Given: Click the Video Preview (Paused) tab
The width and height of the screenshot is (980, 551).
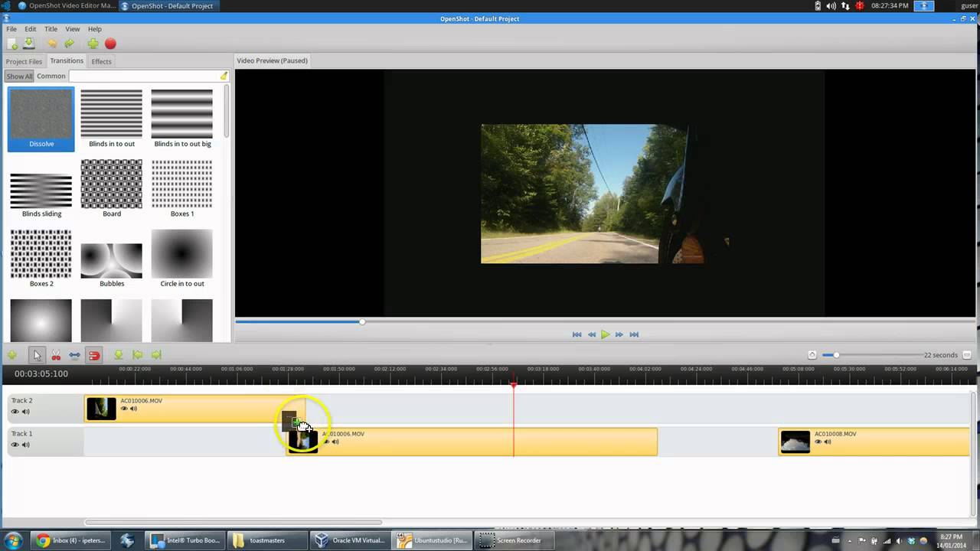Looking at the screenshot, I should point(272,60).
